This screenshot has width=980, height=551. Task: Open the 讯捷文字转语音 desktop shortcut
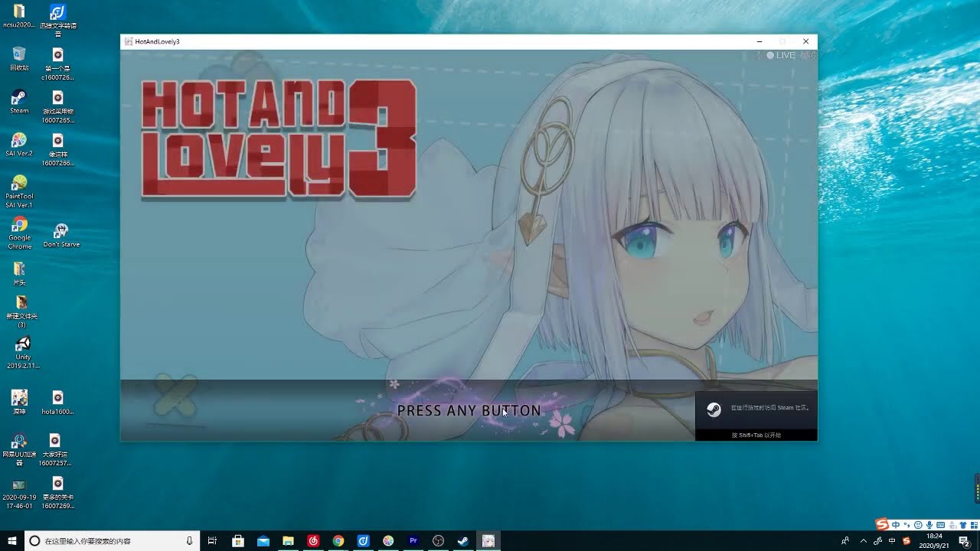(x=57, y=20)
